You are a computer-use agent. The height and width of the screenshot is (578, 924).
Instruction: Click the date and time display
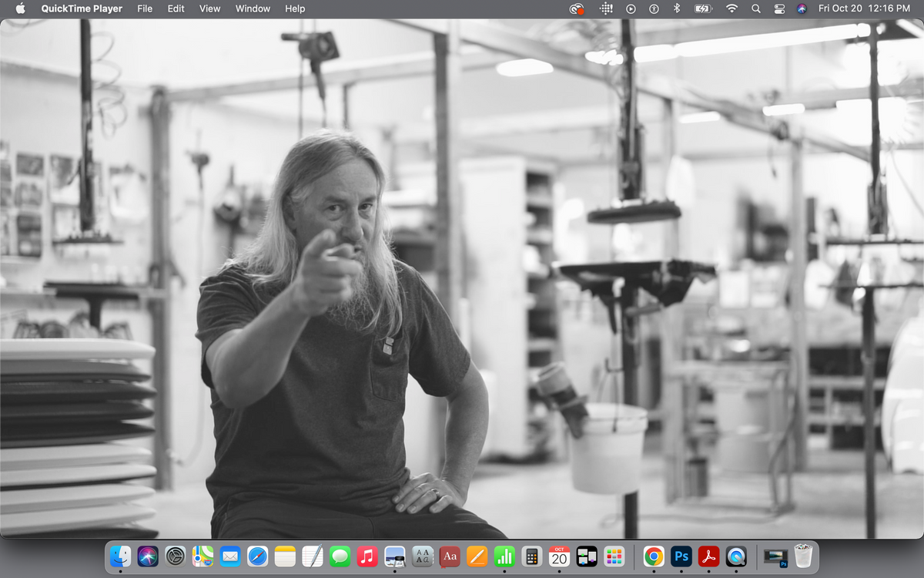coord(864,8)
